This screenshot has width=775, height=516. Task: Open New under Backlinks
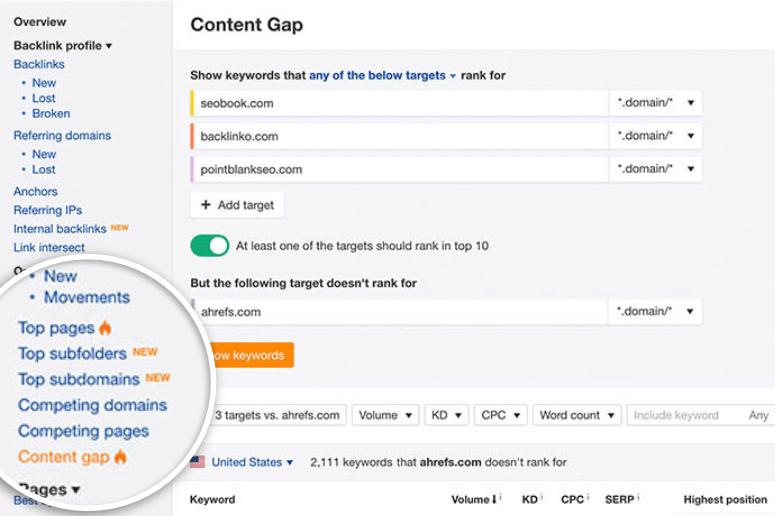pos(44,83)
